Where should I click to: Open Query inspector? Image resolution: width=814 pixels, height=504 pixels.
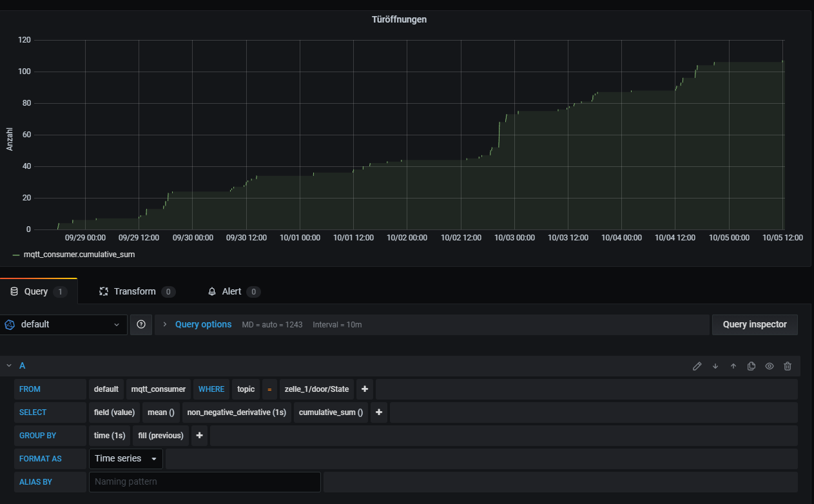tap(755, 324)
